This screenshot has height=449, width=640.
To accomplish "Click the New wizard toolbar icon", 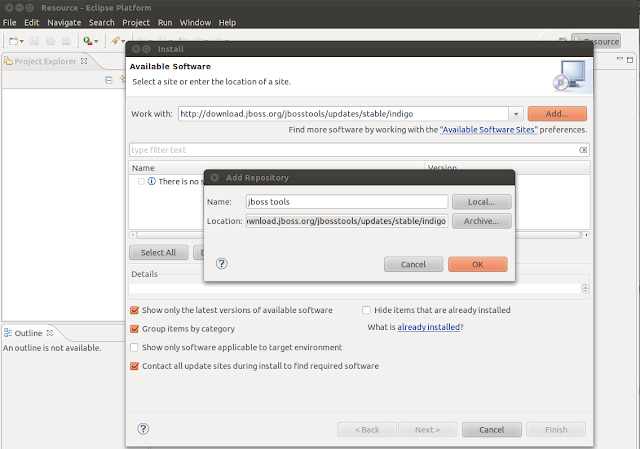I will [13, 41].
